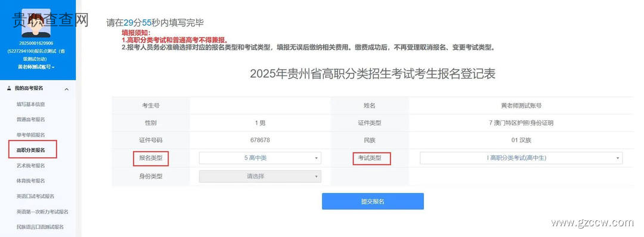The height and width of the screenshot is (237, 644).
Task: Click the user avatar picture
Action: (36, 23)
